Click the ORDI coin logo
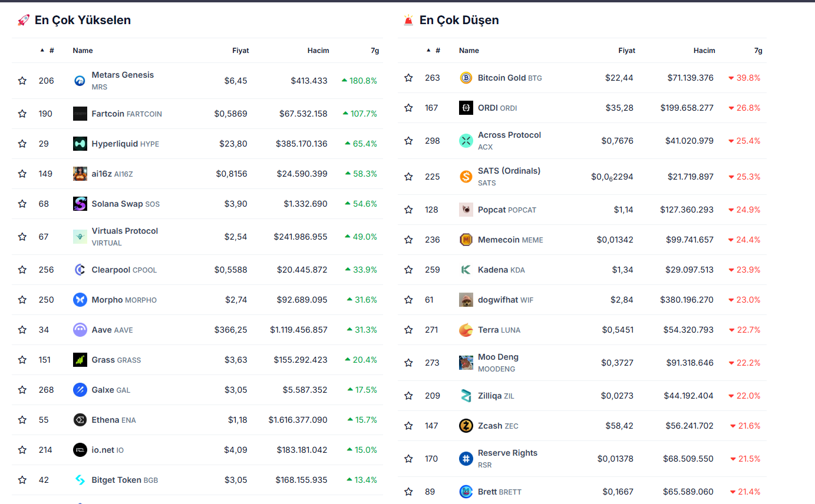 coord(466,108)
